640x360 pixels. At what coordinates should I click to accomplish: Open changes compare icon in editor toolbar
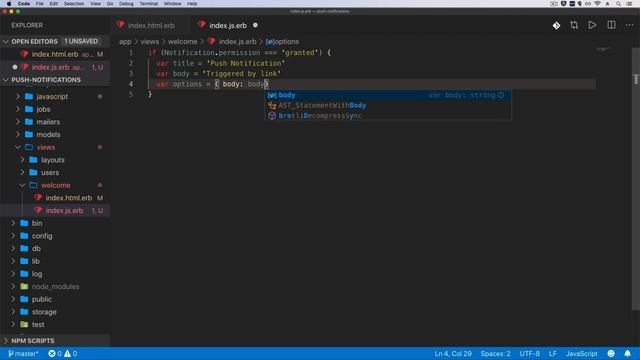574,25
